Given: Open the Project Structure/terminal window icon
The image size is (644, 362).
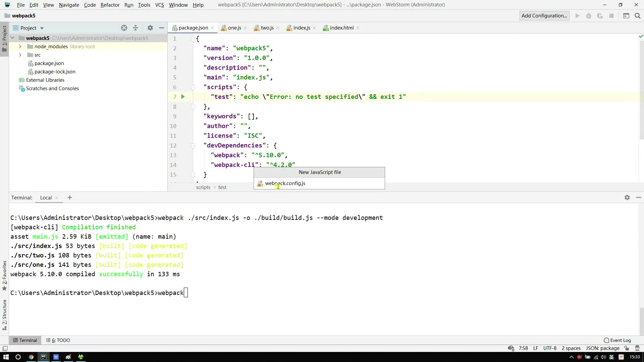Looking at the screenshot, I should [626, 16].
